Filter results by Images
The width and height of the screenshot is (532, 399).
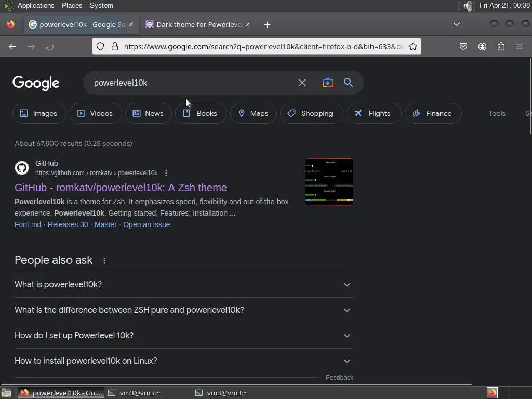coord(39,113)
